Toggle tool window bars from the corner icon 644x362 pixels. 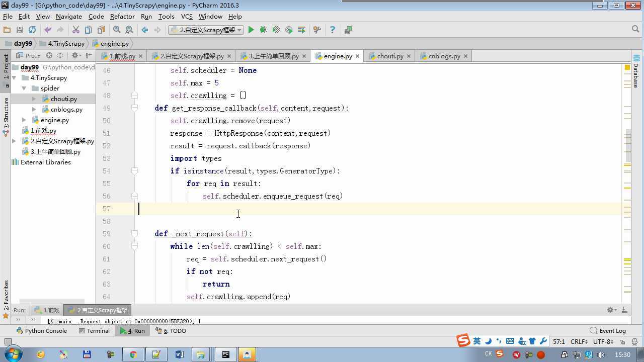coord(8,341)
